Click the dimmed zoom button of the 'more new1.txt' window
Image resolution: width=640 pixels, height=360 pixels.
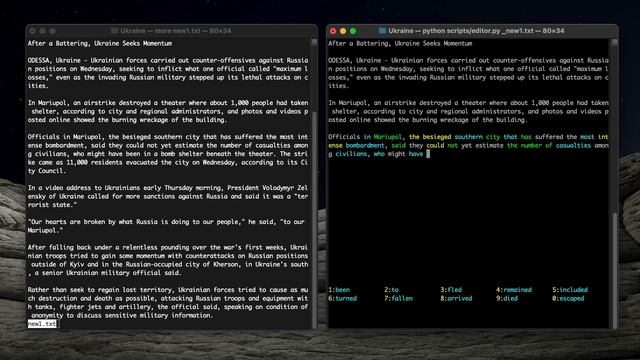click(53, 31)
